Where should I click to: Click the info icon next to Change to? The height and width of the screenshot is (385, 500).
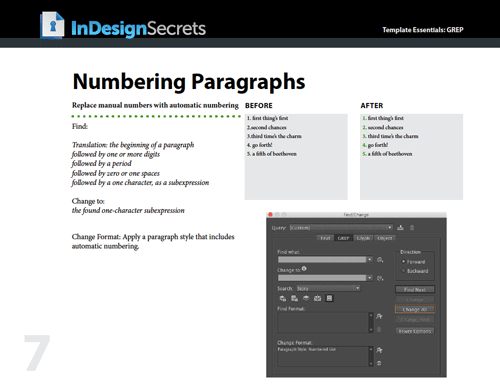point(304,269)
